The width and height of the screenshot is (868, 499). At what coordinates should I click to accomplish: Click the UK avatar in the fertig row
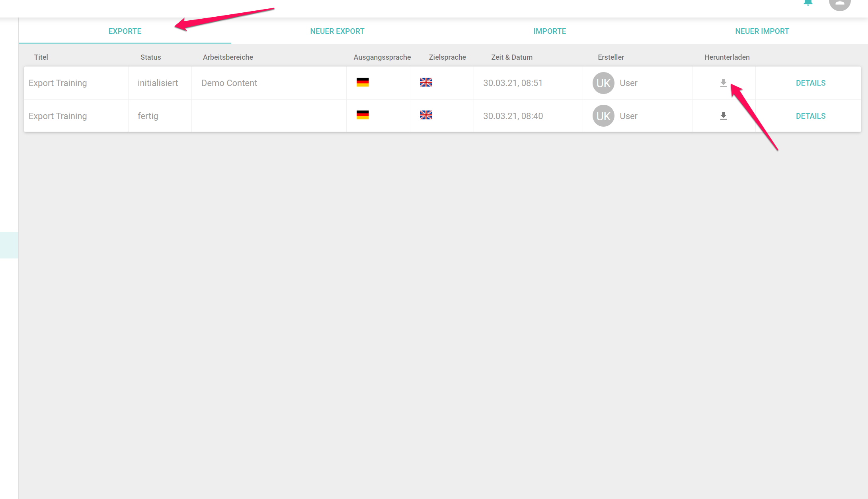(x=603, y=116)
